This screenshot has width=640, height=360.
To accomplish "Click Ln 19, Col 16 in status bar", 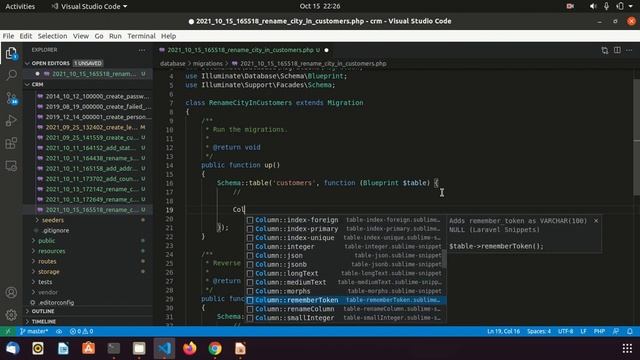I will (503, 331).
